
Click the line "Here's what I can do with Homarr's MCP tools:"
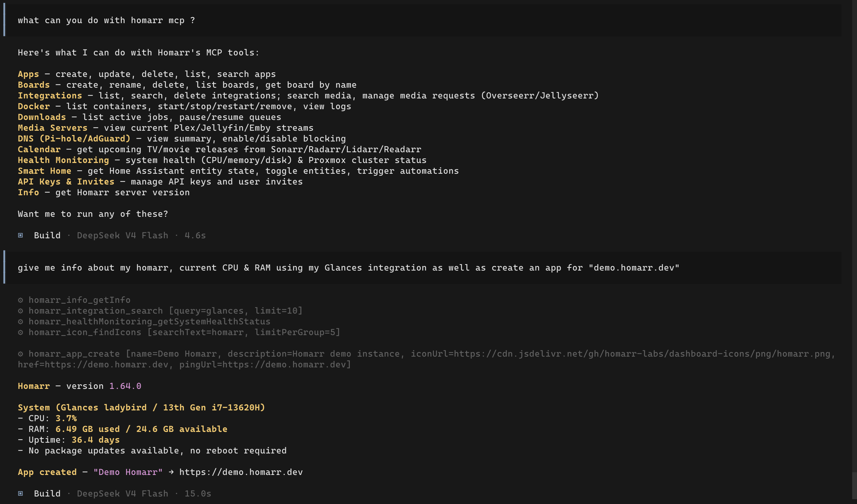138,53
